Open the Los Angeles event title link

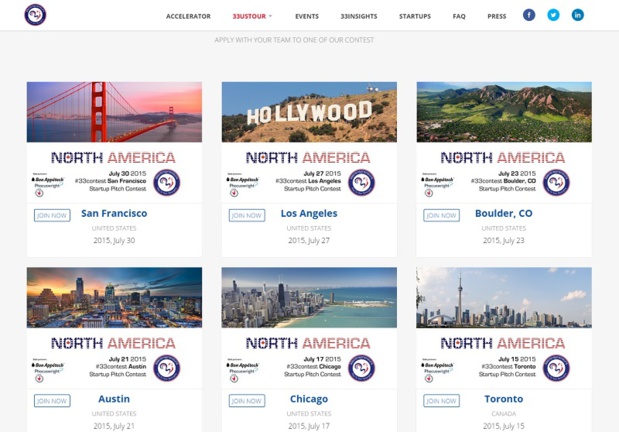pyautogui.click(x=309, y=214)
